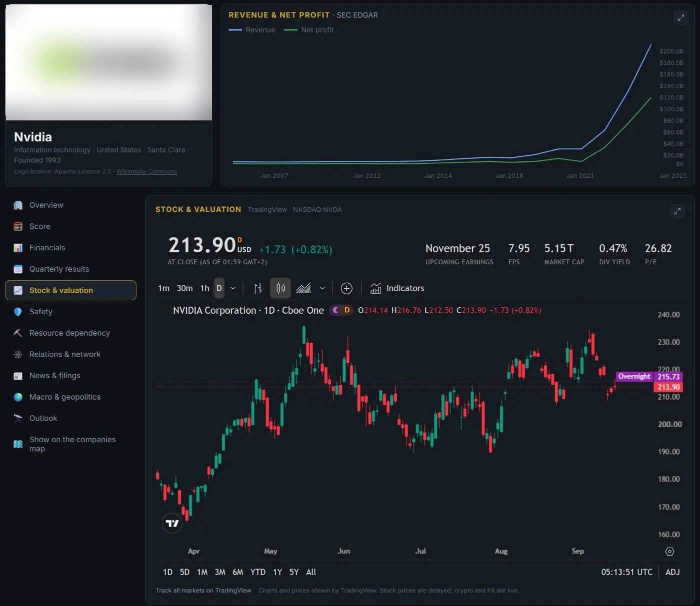Set time range to 1D
This screenshot has width=700, height=606.
point(167,572)
